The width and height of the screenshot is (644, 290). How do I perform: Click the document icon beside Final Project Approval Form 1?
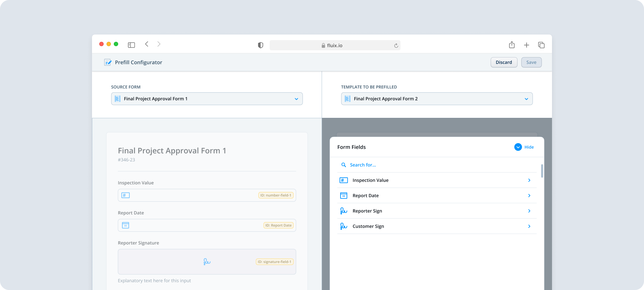[117, 99]
